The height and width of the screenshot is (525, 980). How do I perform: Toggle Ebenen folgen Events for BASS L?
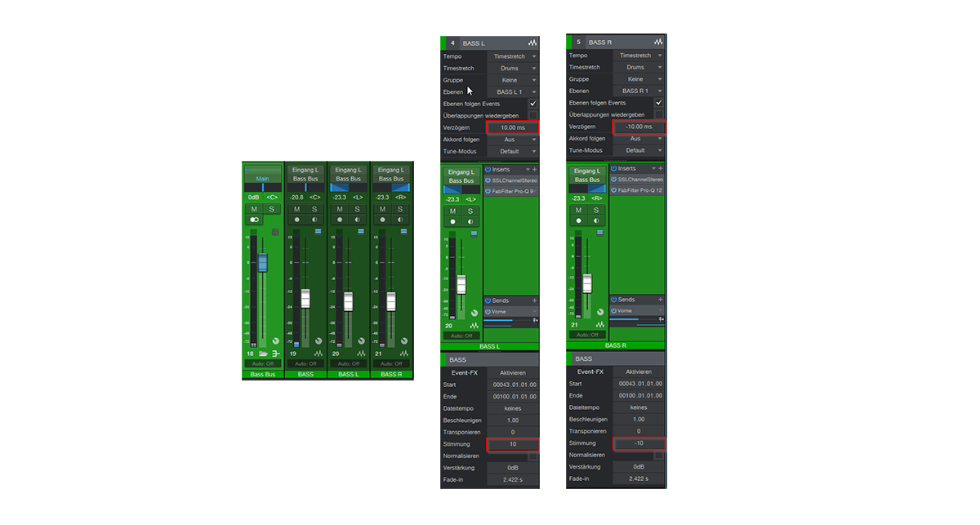pos(532,104)
